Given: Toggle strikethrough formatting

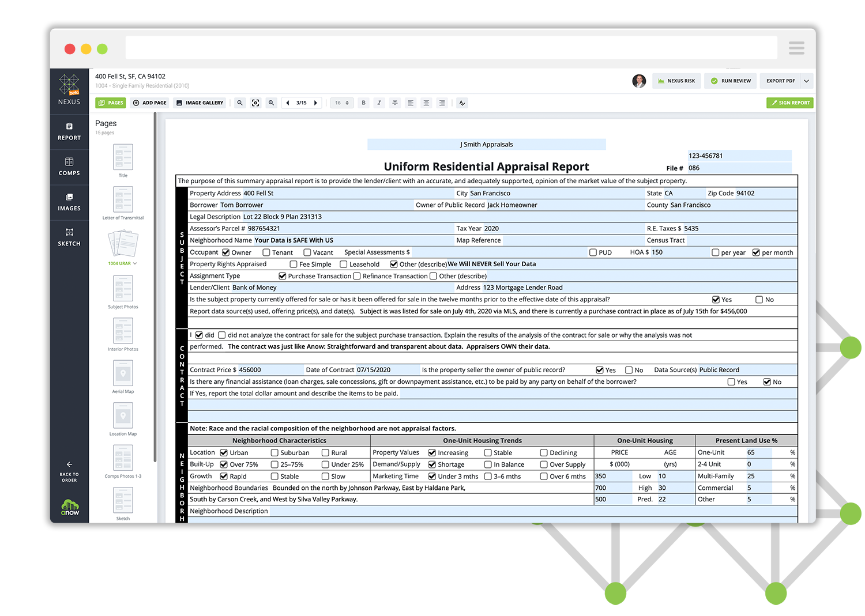Looking at the screenshot, I should pyautogui.click(x=395, y=103).
